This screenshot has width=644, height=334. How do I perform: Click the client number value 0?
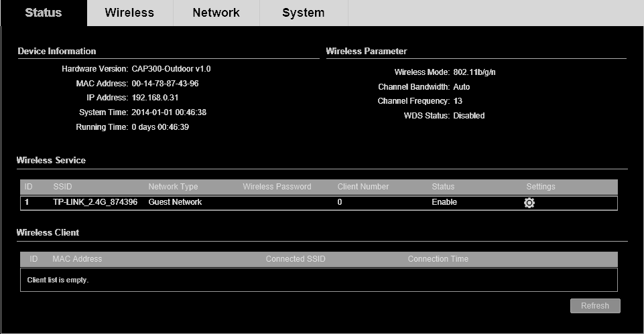[x=340, y=202]
